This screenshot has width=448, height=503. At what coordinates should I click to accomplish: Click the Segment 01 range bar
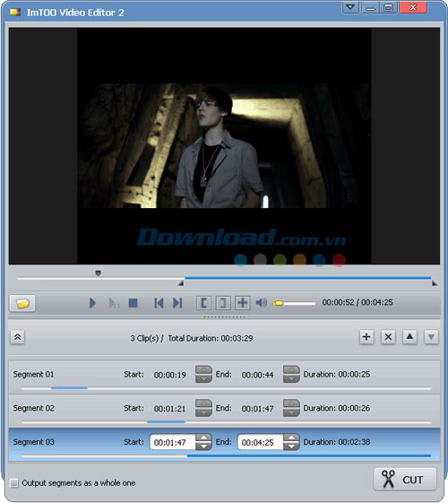227,388
